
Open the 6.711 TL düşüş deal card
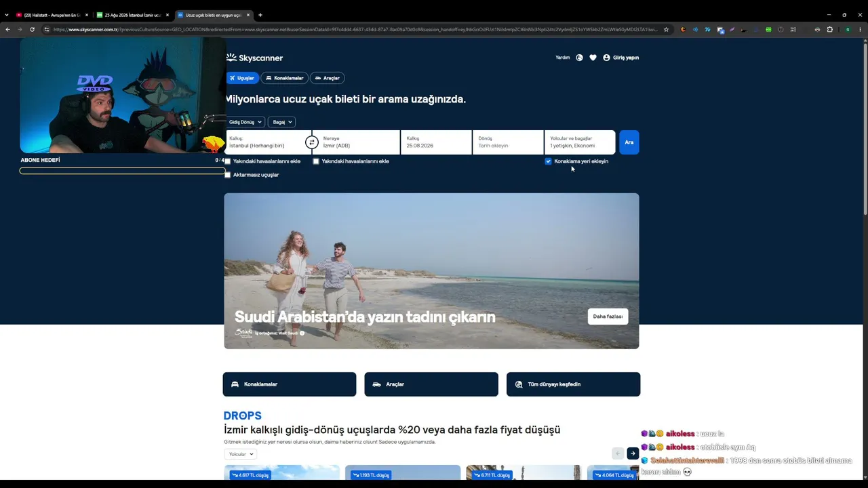click(x=524, y=472)
